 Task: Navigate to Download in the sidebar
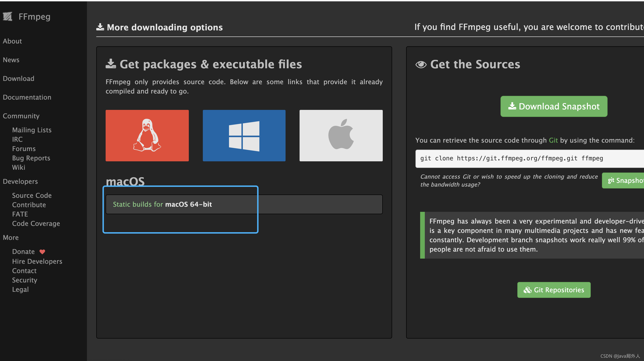click(18, 78)
